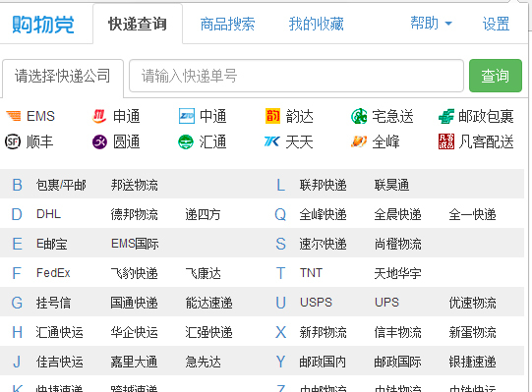Click the 顺丰 SF logo icon
Screen dimensions: 532x392
[x=13, y=141]
